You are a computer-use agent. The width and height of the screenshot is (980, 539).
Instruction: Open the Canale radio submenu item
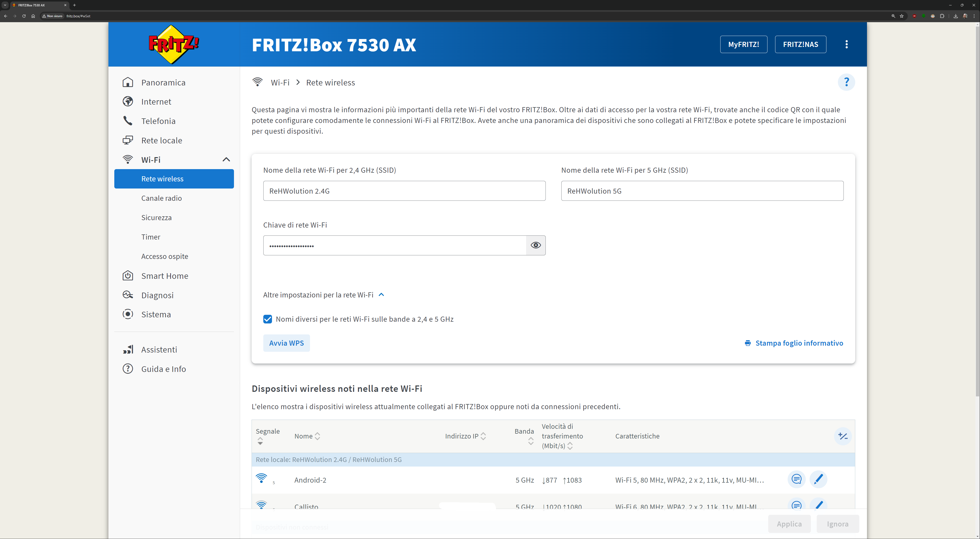coord(161,198)
